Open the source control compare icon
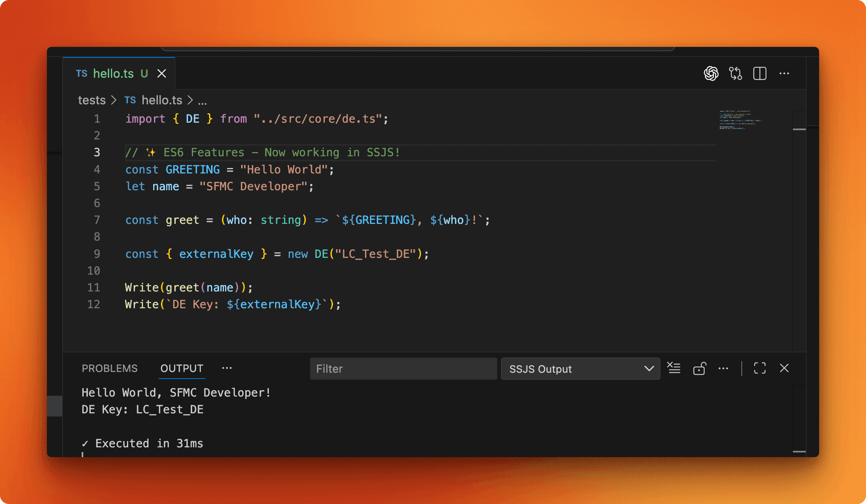Image resolution: width=866 pixels, height=504 pixels. pos(736,73)
